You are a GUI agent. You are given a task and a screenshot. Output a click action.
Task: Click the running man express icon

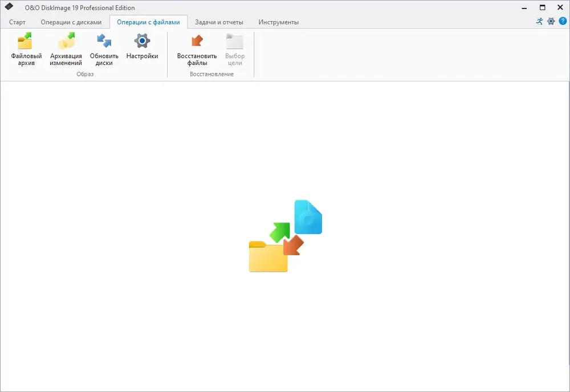(x=539, y=21)
